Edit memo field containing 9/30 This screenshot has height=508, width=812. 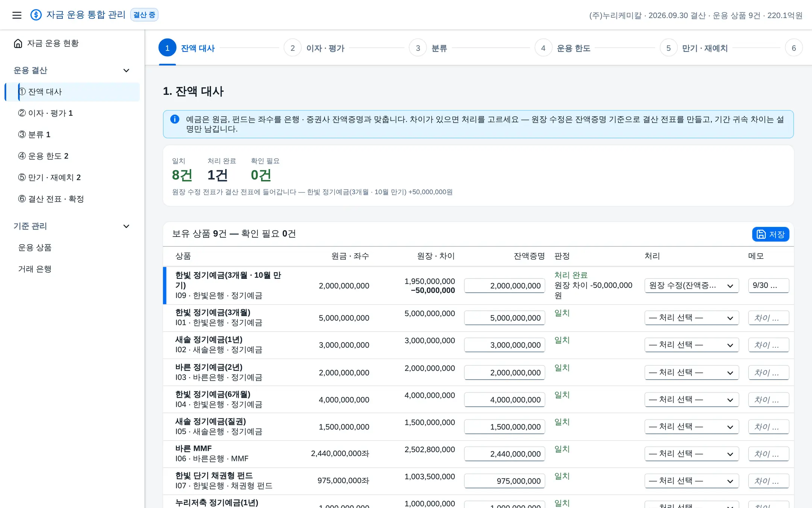pyautogui.click(x=768, y=286)
